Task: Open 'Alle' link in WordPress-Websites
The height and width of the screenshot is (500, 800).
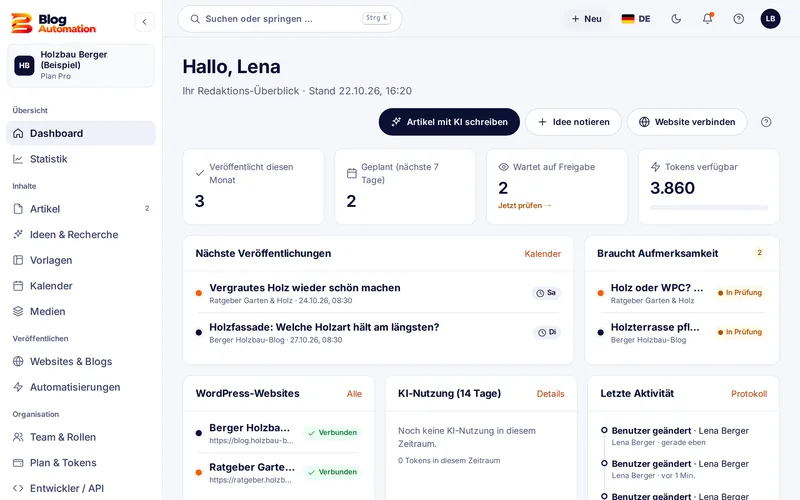Action: pyautogui.click(x=354, y=394)
